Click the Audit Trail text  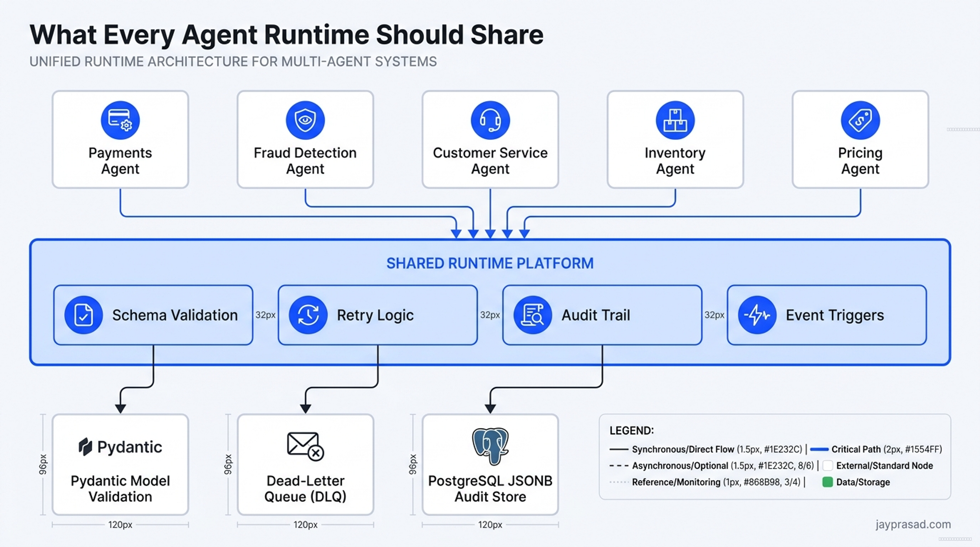(596, 315)
